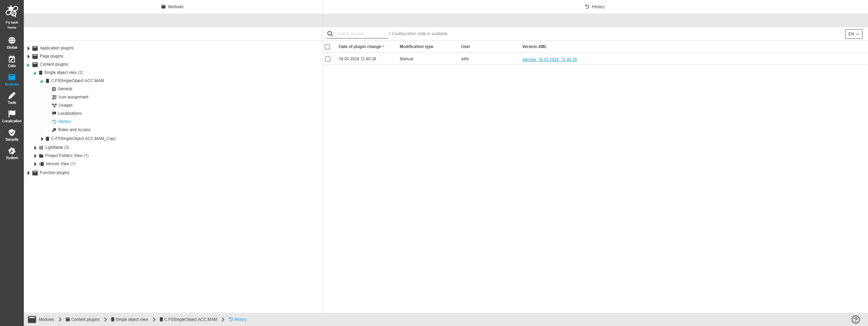Check the 18.03.2024 12:40:28 row checkbox
The image size is (868, 326).
coord(327,59)
